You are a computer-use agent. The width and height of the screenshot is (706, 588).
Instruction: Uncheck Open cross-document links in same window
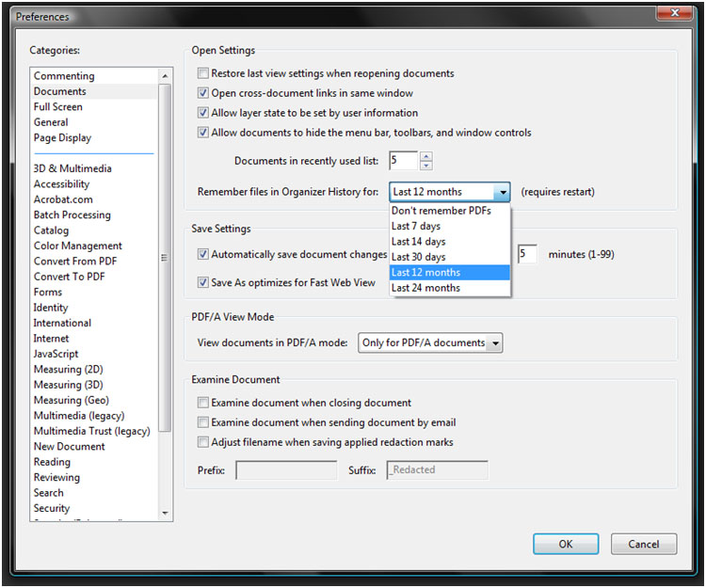click(x=203, y=93)
